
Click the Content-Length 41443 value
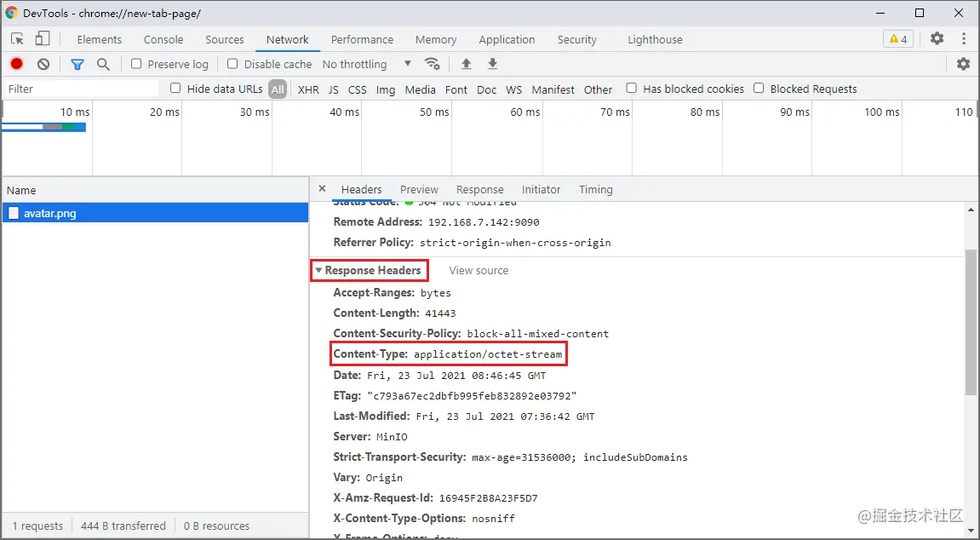pos(441,313)
